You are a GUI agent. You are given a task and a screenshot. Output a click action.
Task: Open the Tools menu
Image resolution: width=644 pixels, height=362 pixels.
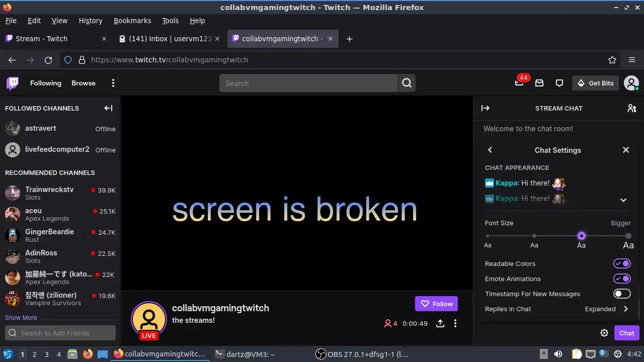[171, 21]
